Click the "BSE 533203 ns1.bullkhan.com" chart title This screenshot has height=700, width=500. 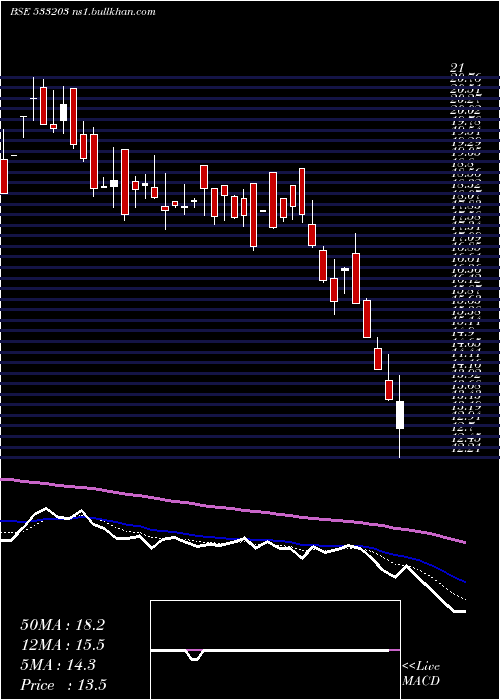[x=83, y=12]
